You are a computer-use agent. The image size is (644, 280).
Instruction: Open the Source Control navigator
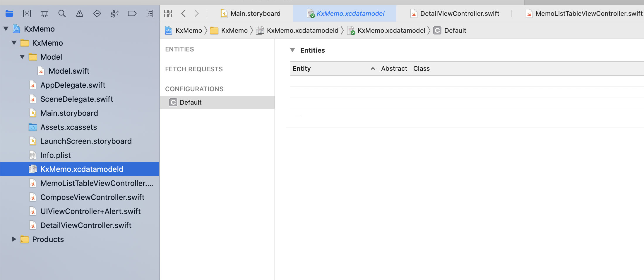27,13
